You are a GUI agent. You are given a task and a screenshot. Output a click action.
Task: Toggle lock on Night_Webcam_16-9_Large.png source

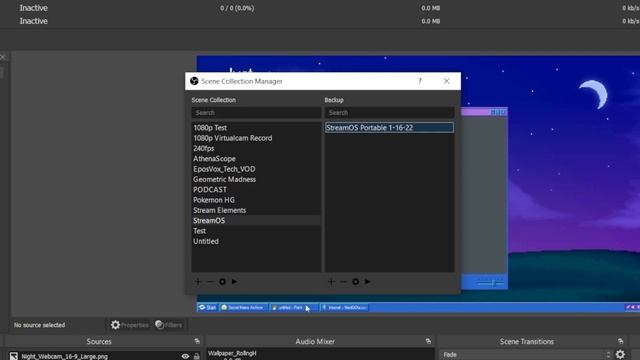[x=196, y=356]
